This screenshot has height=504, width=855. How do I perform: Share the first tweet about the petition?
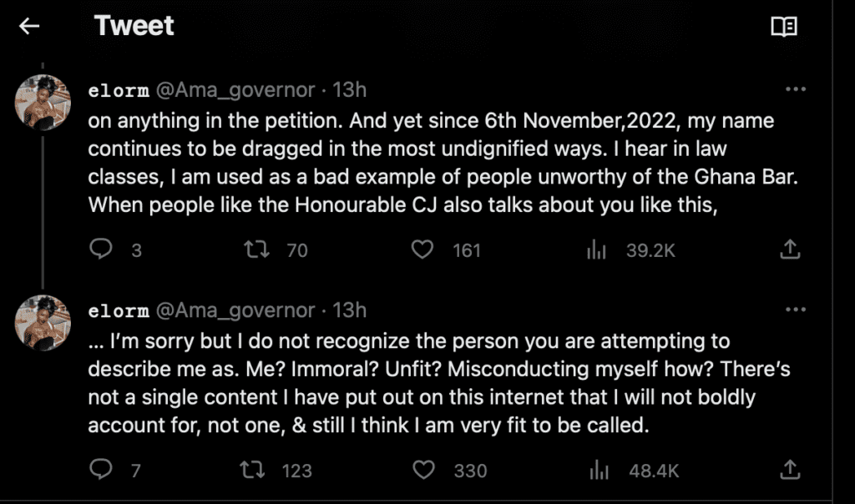coord(790,249)
